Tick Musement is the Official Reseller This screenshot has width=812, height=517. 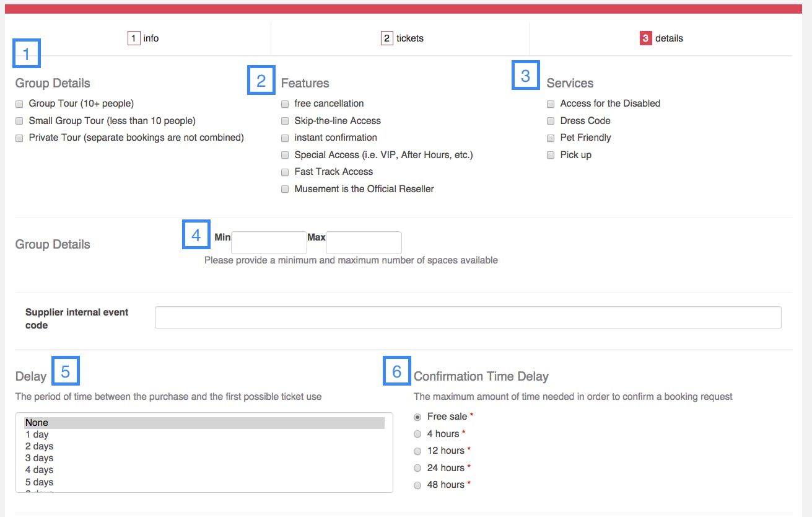tap(285, 189)
